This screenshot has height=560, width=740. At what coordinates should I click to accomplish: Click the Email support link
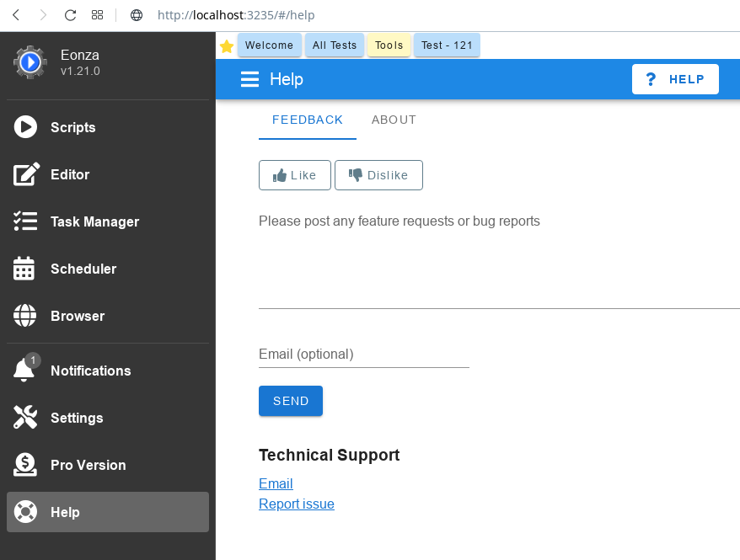coord(276,483)
